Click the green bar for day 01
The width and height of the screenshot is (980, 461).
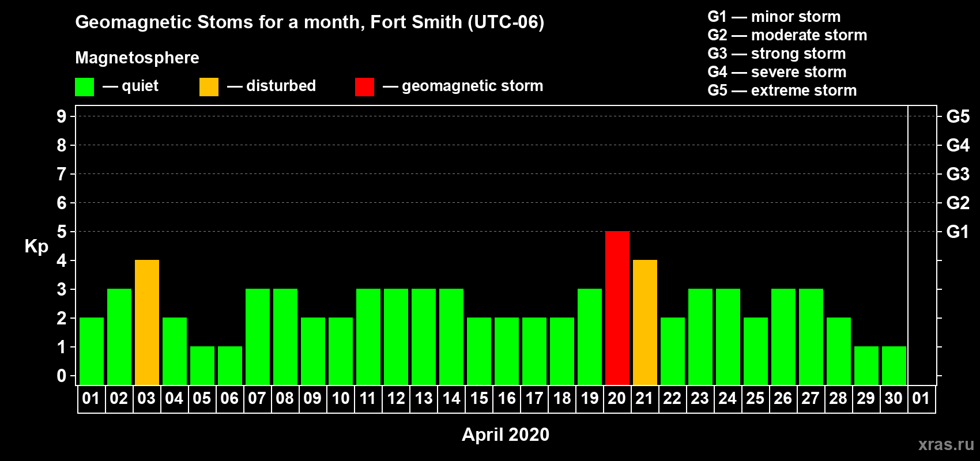(x=92, y=352)
